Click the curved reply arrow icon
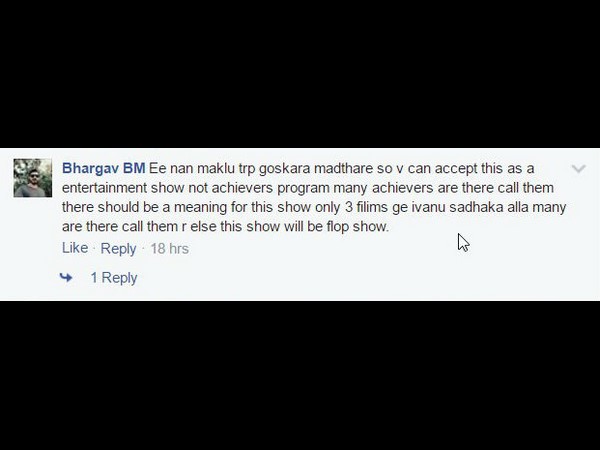 click(66, 277)
